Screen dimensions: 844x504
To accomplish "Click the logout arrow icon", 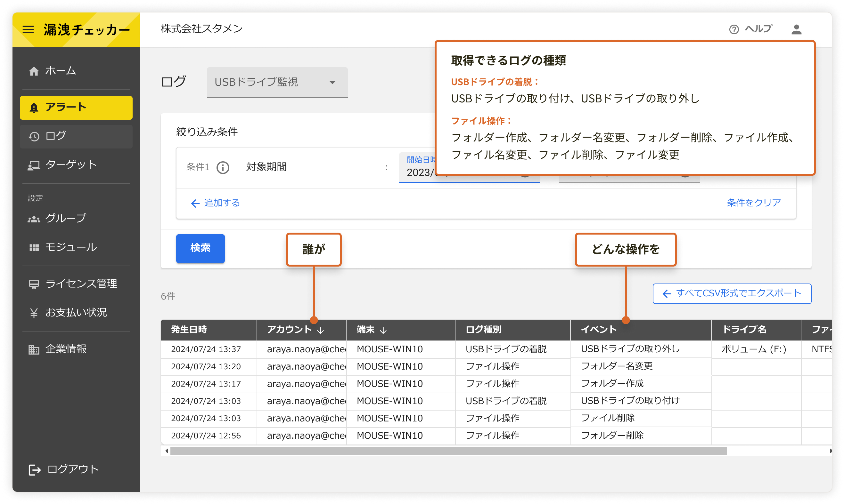I will (35, 469).
